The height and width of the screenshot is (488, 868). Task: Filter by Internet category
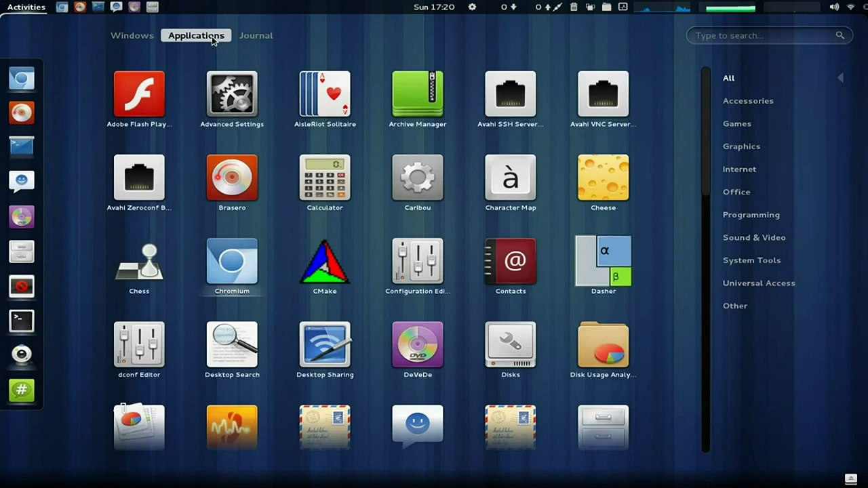739,169
